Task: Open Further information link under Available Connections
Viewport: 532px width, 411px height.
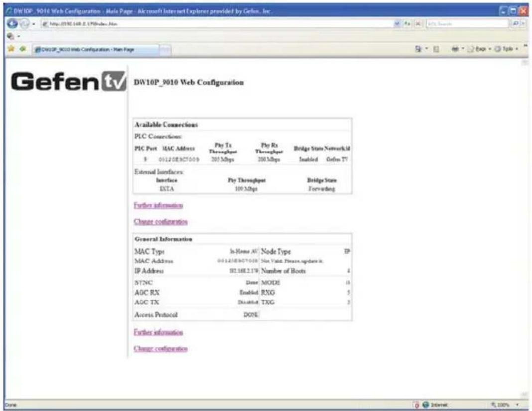Action: coord(158,205)
